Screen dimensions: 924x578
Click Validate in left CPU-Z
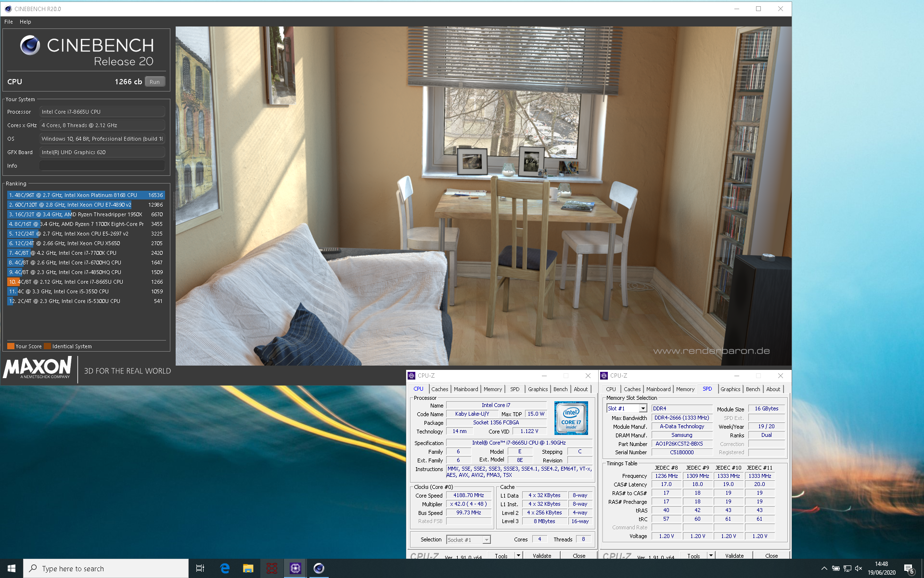(x=542, y=556)
